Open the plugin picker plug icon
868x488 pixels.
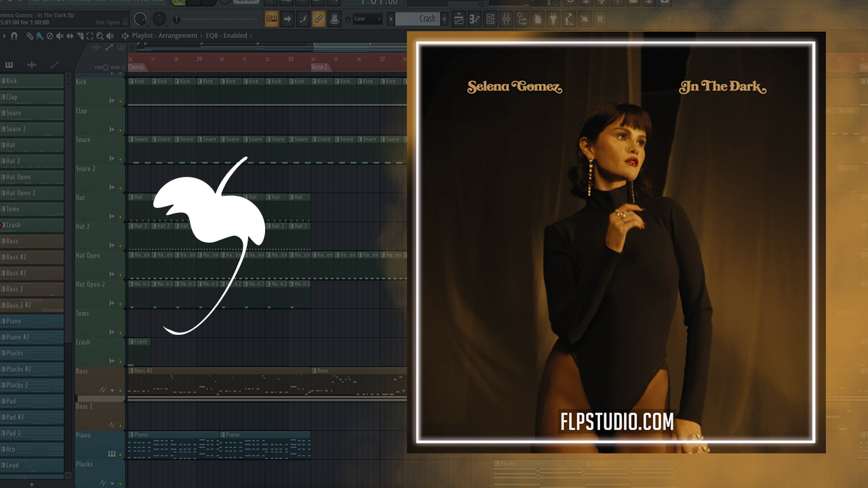pos(553,19)
